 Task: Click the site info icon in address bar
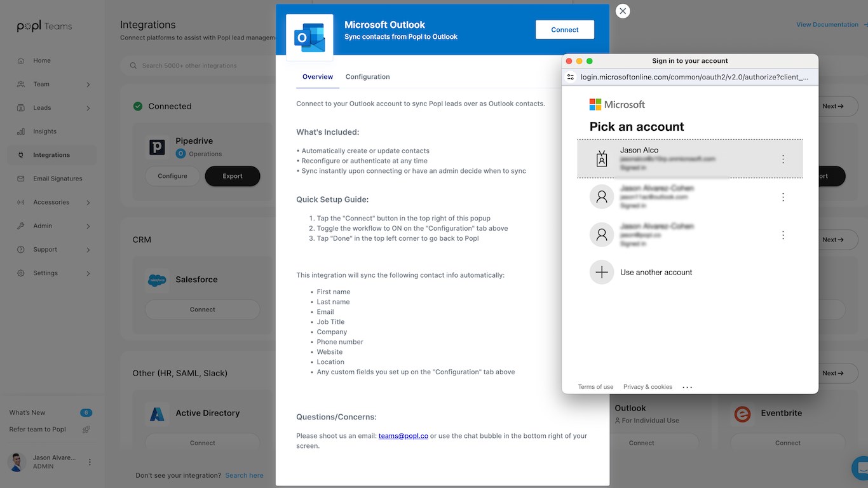tap(571, 77)
